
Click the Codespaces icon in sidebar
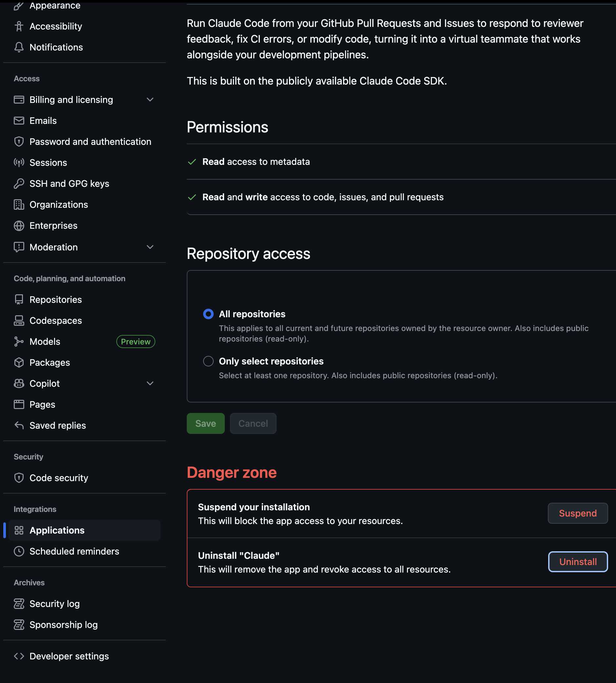click(x=19, y=321)
